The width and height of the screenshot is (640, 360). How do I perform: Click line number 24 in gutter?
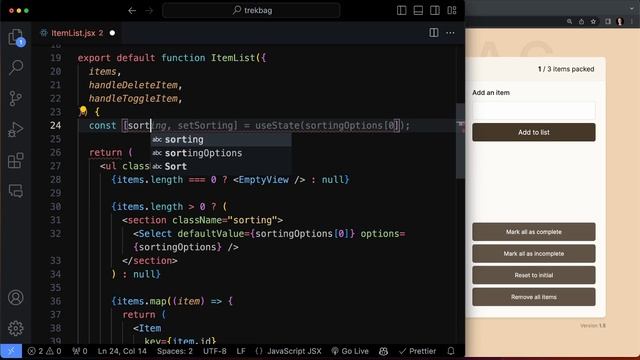[x=56, y=125]
